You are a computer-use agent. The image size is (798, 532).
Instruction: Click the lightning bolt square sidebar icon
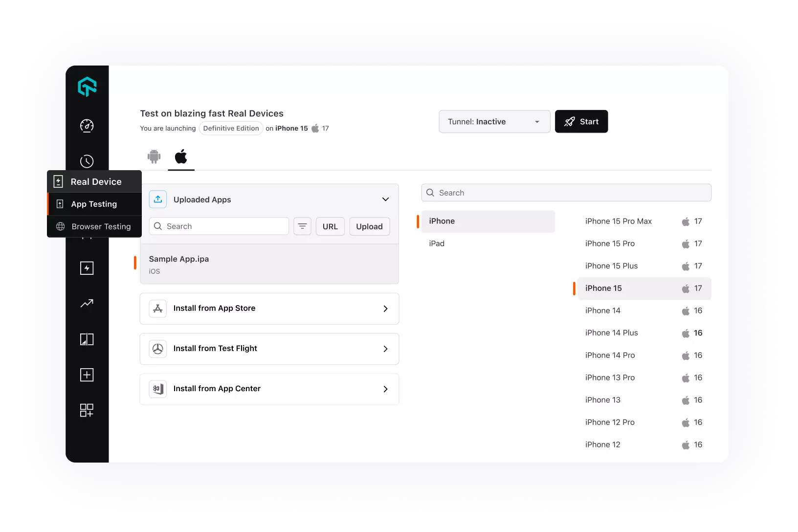click(x=87, y=268)
